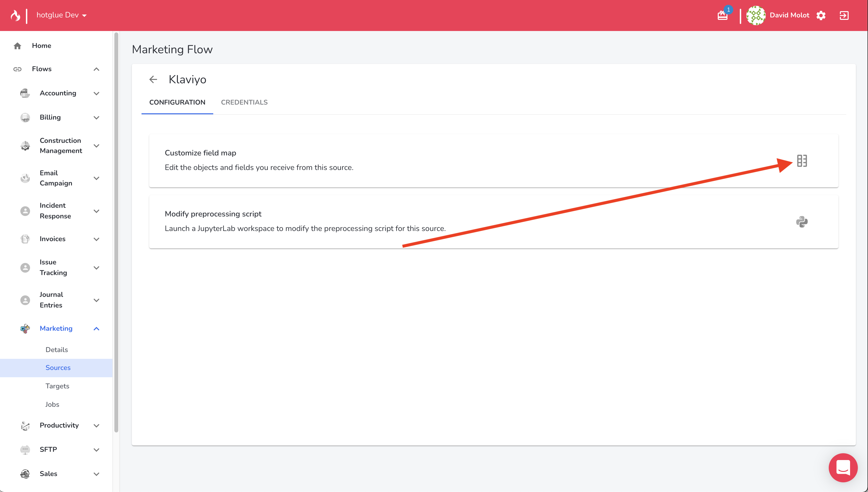Click the Billing flow icon

tap(25, 117)
